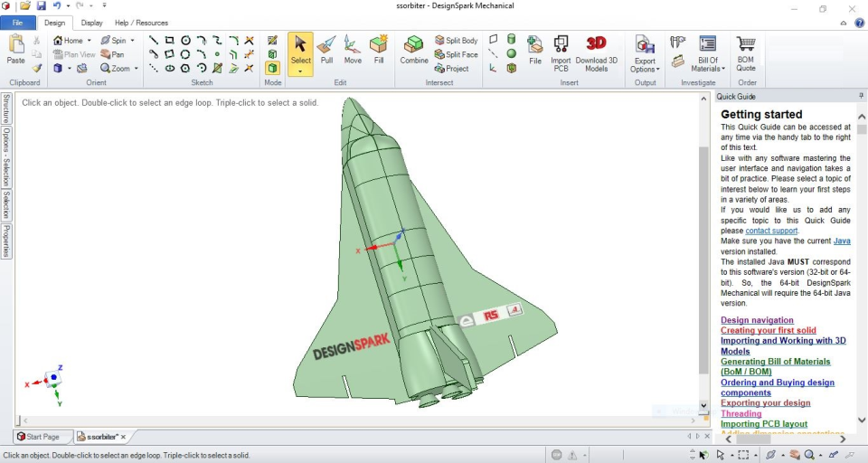868x463 pixels.
Task: Switch to the Start Page document tab
Action: tap(42, 437)
